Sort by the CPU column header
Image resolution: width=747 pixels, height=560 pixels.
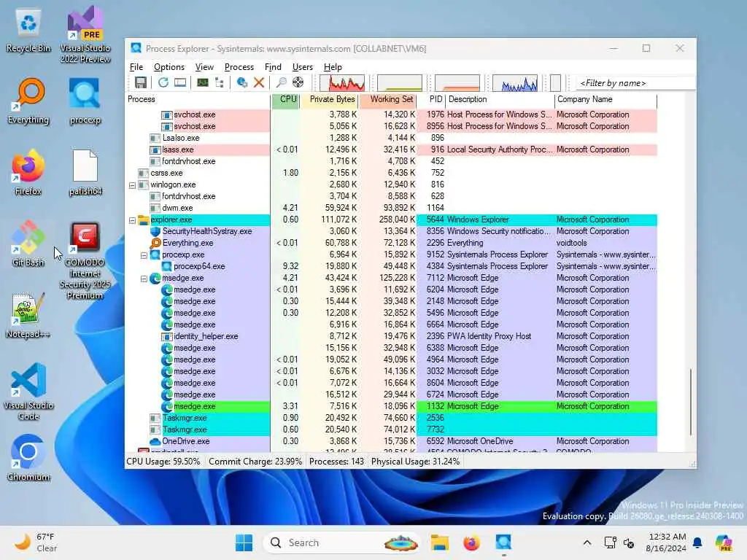pos(285,99)
